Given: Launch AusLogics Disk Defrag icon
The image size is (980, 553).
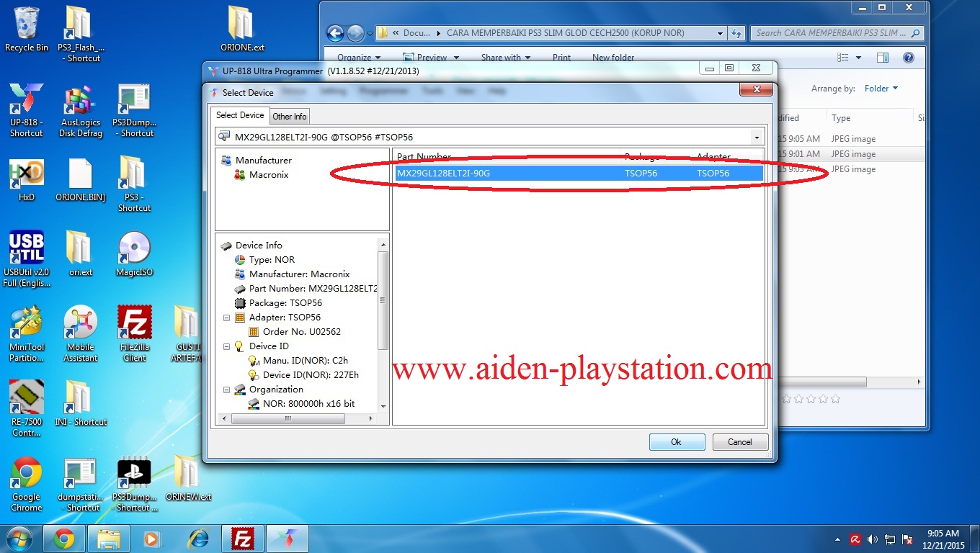Looking at the screenshot, I should [81, 110].
